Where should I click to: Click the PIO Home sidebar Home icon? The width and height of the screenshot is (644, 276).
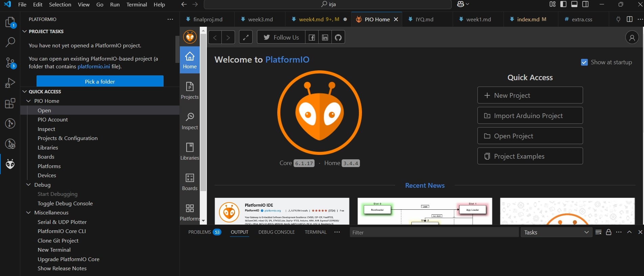pos(190,60)
